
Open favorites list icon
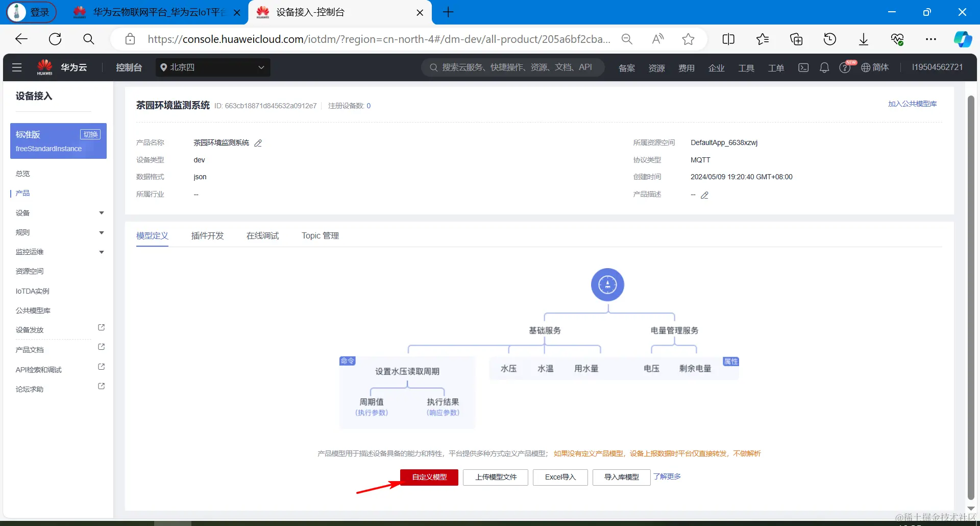[763, 39]
